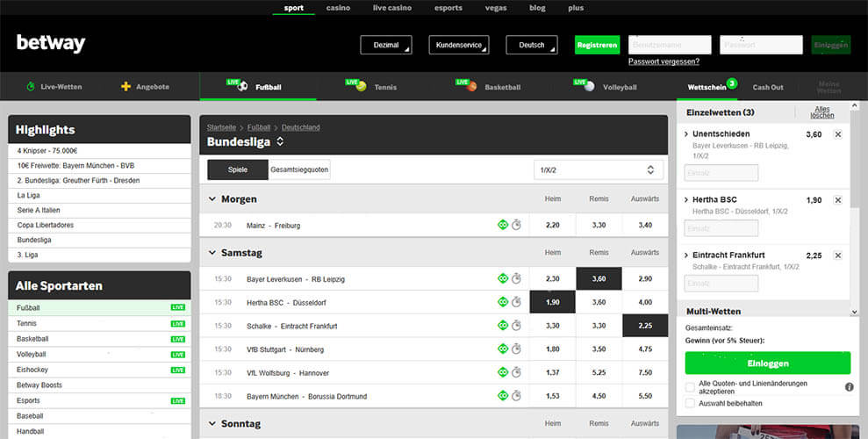Image resolution: width=868 pixels, height=439 pixels.
Task: Select the 4,50 Remis odds for Bayern - Dortmund
Action: [x=599, y=396]
